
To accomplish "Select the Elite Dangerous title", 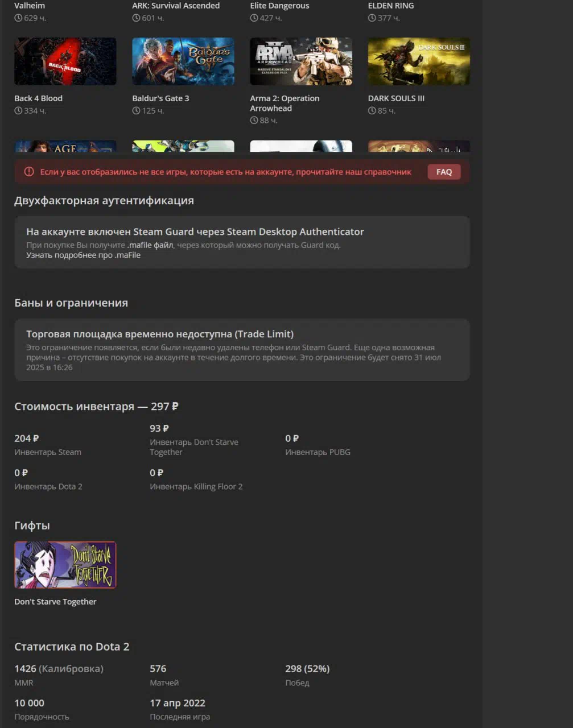I will tap(279, 6).
